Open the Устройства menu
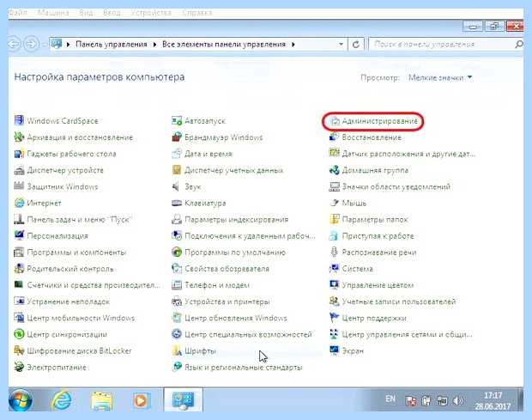The height and width of the screenshot is (420, 532). pyautogui.click(x=151, y=13)
